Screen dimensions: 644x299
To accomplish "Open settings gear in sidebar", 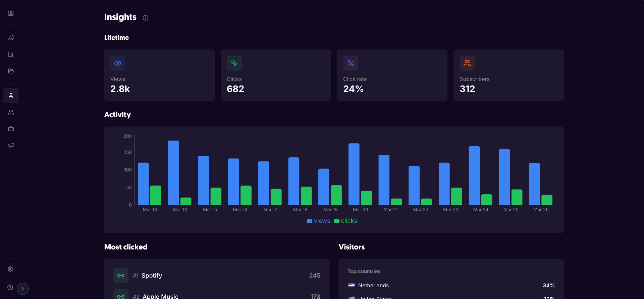I will (x=10, y=269).
